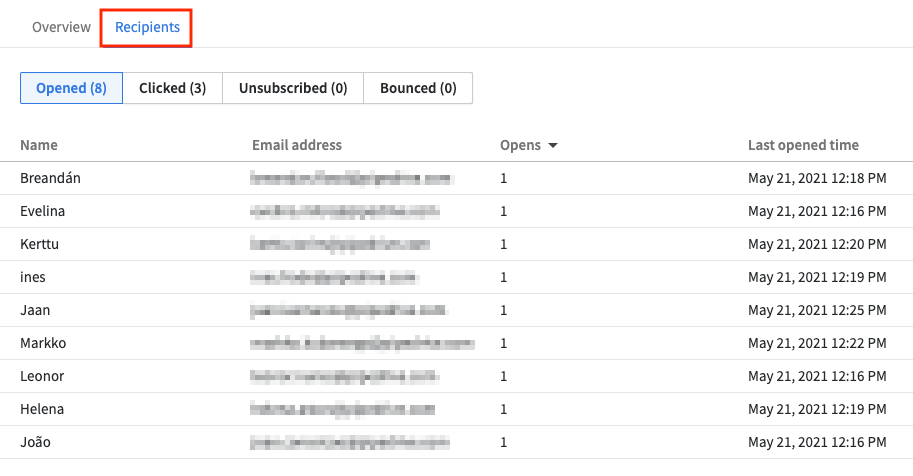Switch to the Unsubscribed (0) filter
The width and height of the screenshot is (913, 476).
(x=293, y=88)
